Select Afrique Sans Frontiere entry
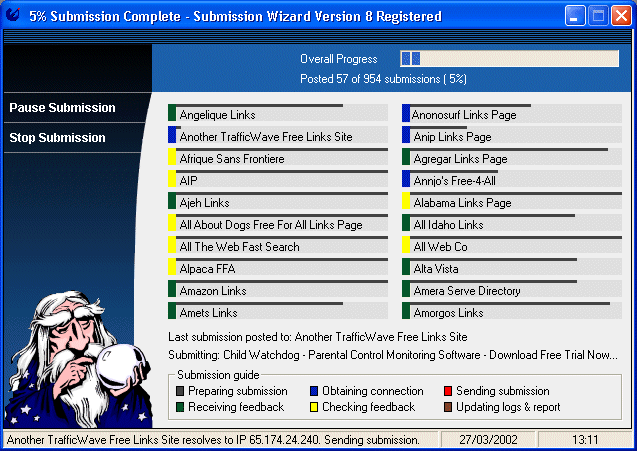637x451 pixels. [x=278, y=157]
